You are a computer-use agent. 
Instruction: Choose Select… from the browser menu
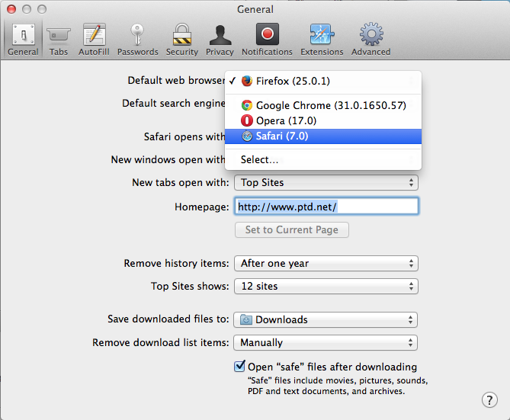click(323, 160)
